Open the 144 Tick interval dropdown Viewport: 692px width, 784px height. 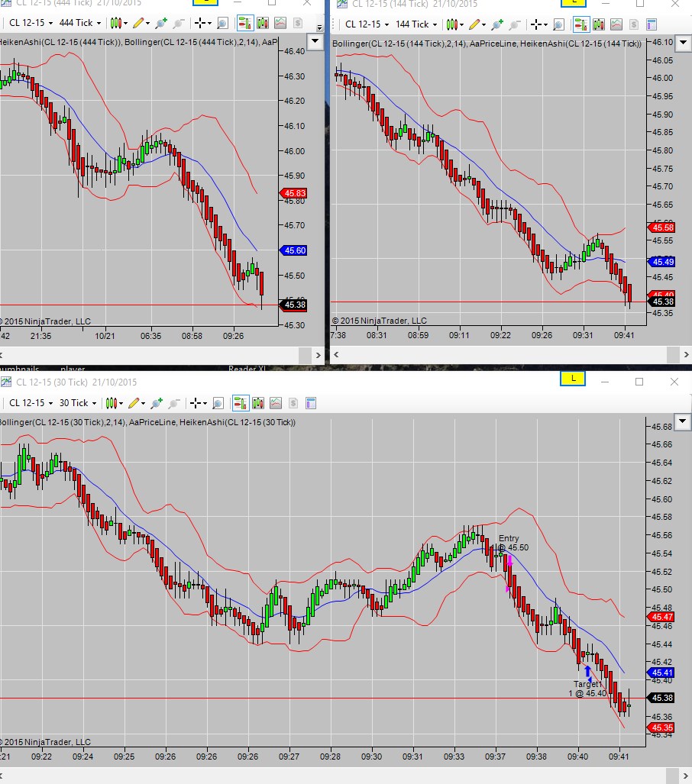tap(416, 24)
